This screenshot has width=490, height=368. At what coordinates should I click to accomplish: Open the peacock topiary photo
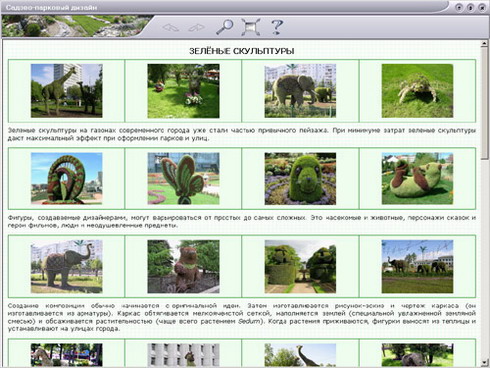[x=66, y=179]
